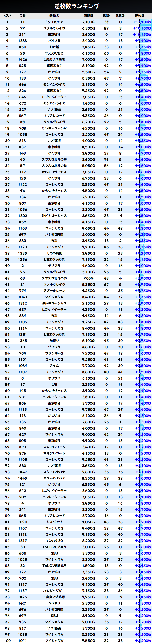
Task: Click machine number 1356 cell
Action: coord(23,260)
